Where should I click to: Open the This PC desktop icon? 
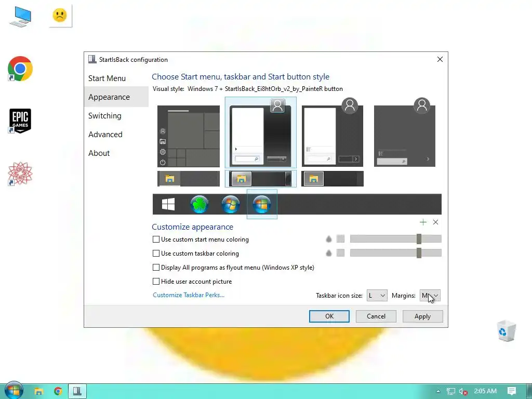(x=20, y=17)
